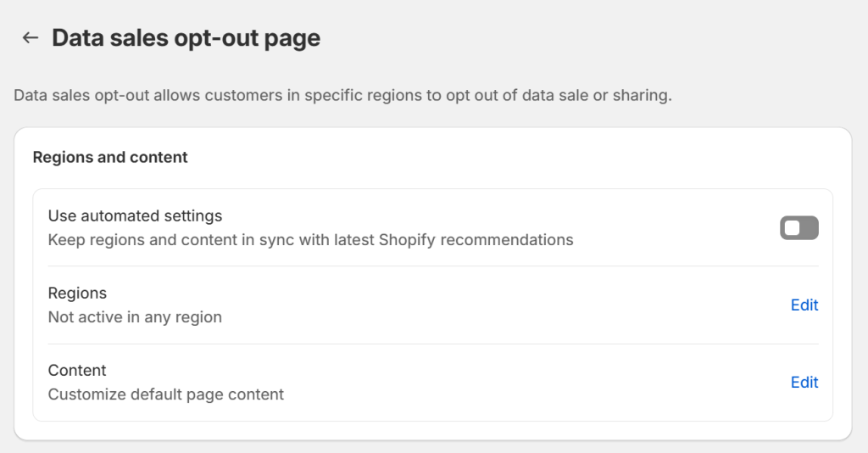Click the "Data sales opt-out page" title

pos(186,38)
